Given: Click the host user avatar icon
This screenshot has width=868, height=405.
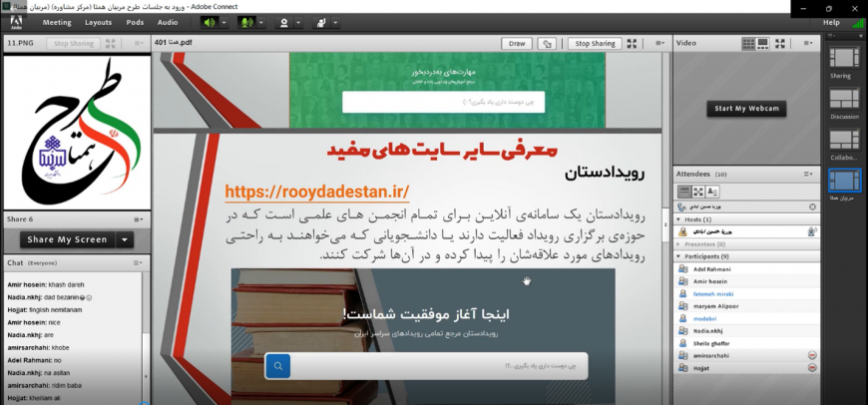Looking at the screenshot, I should (x=683, y=231).
